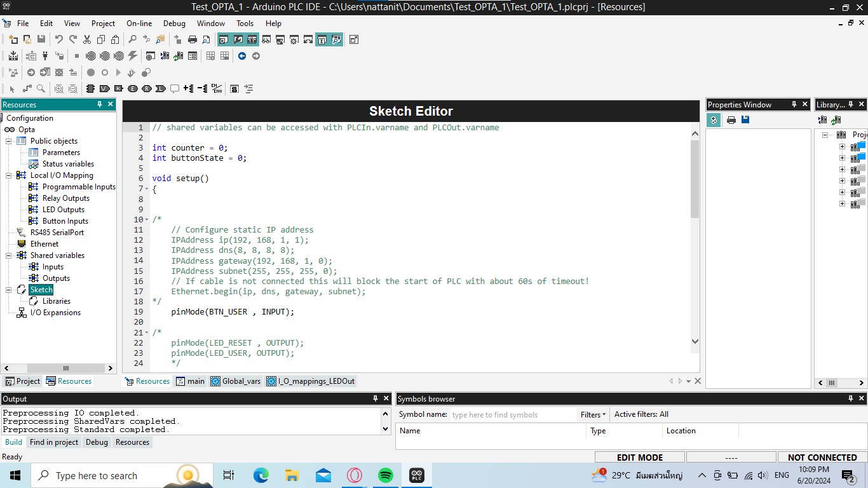
Task: Collapse the Shared variables tree node
Action: click(9, 255)
